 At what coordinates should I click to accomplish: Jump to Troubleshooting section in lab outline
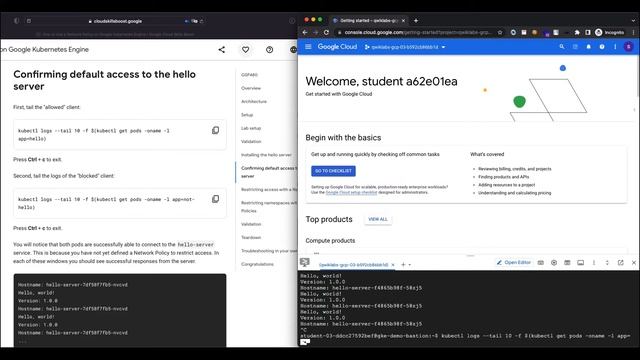point(269,251)
